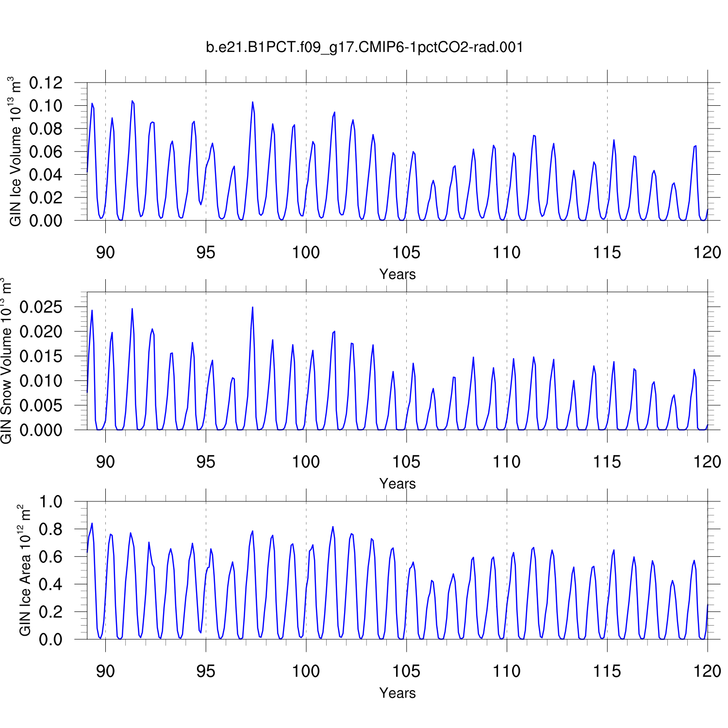The height and width of the screenshot is (728, 728).
Task: Click the 1.0 tick label on Ice Area axis
Action: 51,502
